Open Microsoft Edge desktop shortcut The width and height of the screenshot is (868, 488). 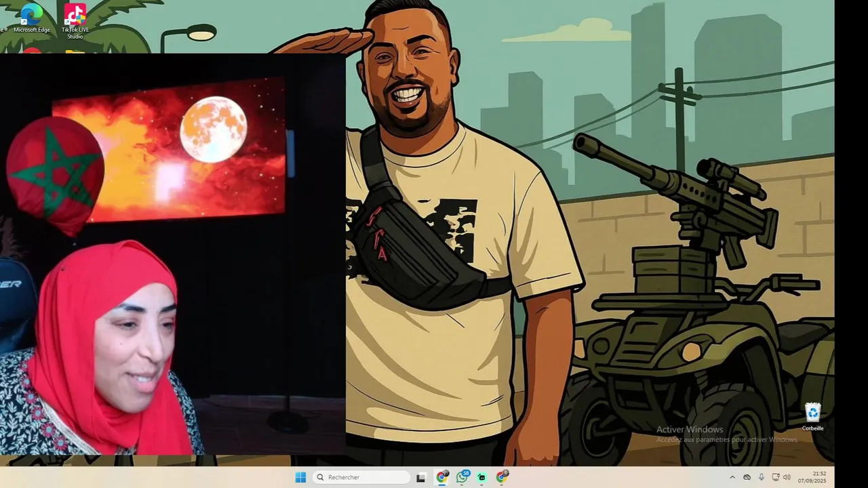[31, 18]
